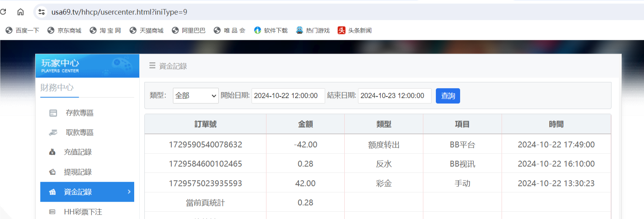This screenshot has height=219, width=644.
Task: Open 充值記錄 in sidebar
Action: [x=77, y=152]
